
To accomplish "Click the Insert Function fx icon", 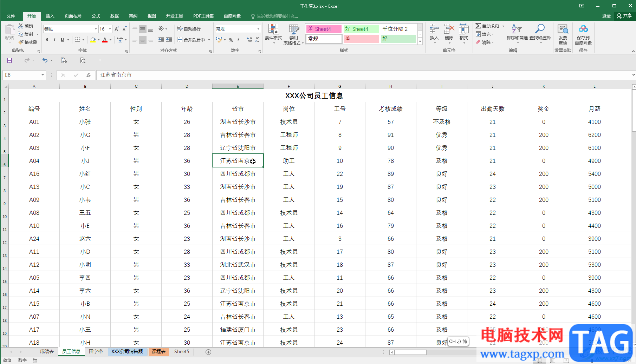I will click(x=89, y=75).
